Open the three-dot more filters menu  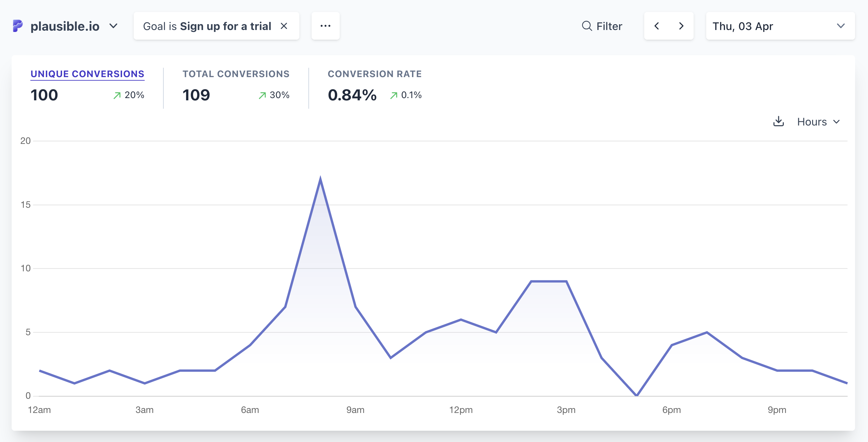[x=325, y=26]
